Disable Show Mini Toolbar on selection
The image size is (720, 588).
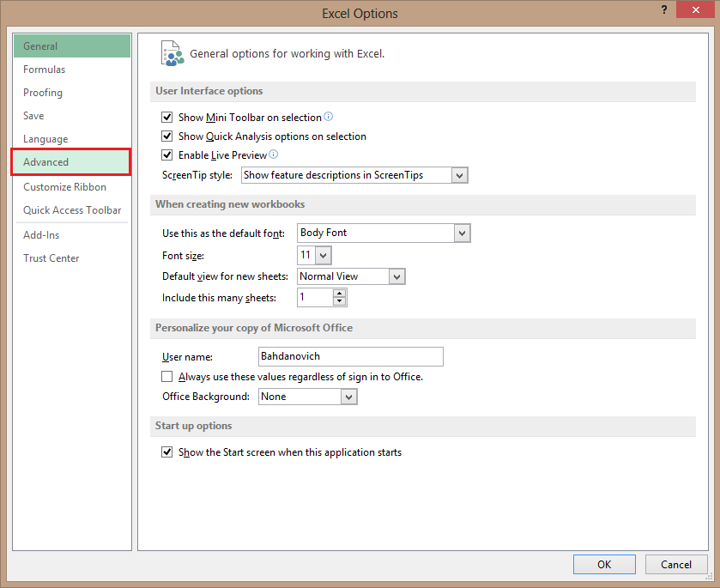click(166, 117)
